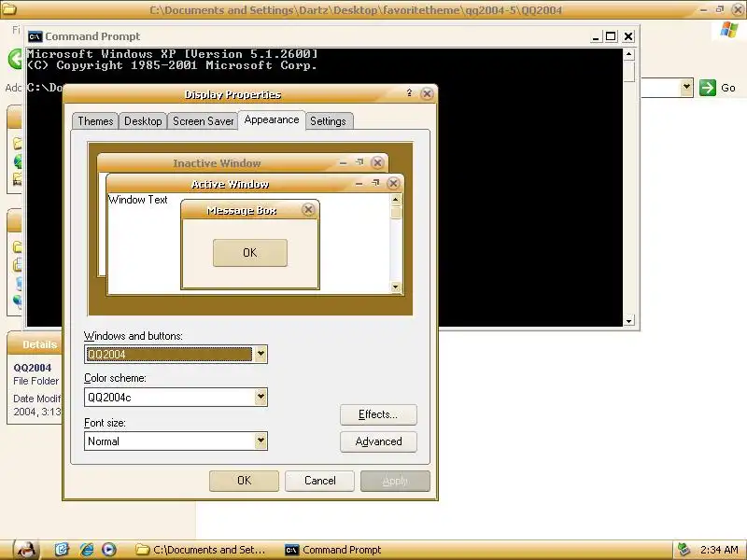Close the Command Prompt window
Image resolution: width=747 pixels, height=560 pixels.
coord(628,36)
